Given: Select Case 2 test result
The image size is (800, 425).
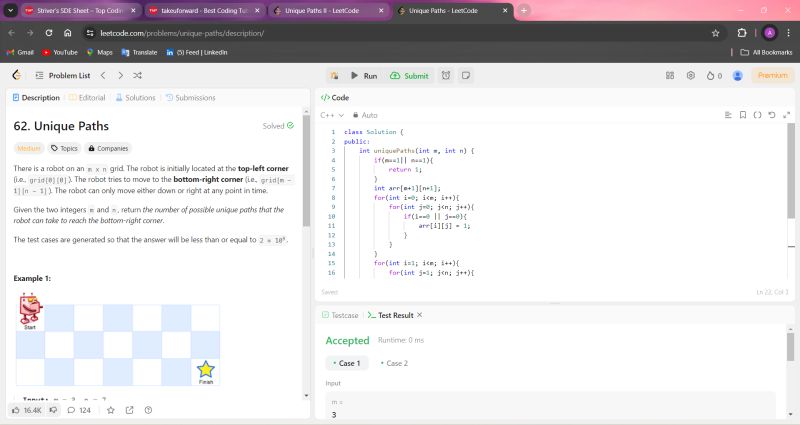Looking at the screenshot, I should point(394,363).
